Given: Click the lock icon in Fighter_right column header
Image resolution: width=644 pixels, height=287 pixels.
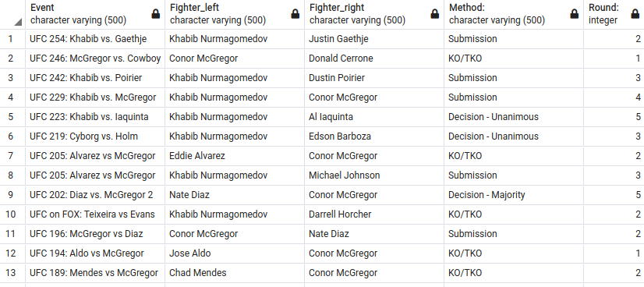Looking at the screenshot, I should pos(435,14).
